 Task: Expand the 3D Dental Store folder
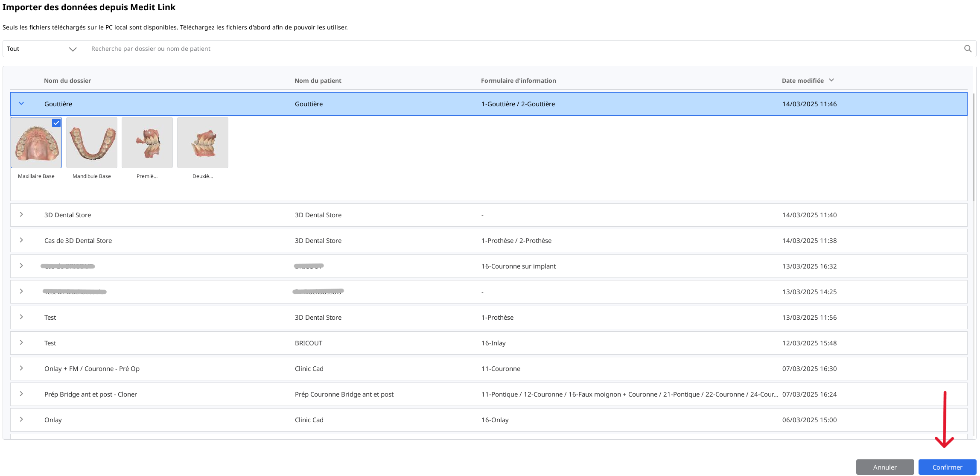click(21, 215)
